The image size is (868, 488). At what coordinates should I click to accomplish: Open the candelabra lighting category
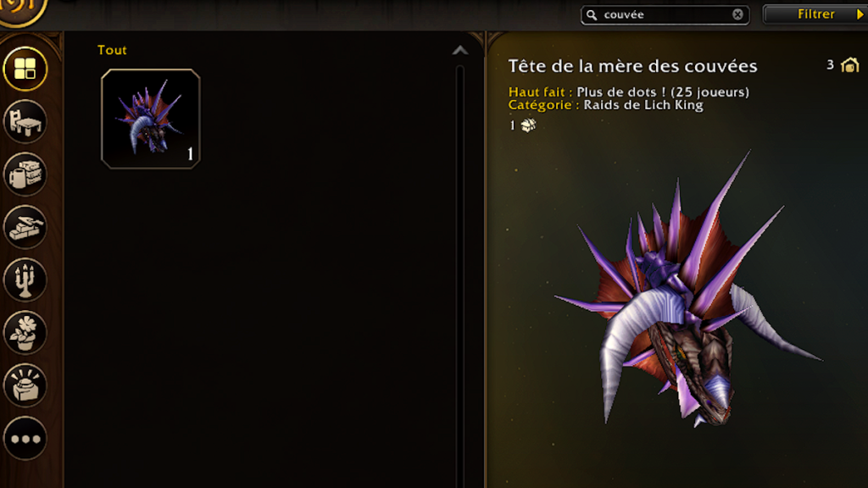click(25, 280)
